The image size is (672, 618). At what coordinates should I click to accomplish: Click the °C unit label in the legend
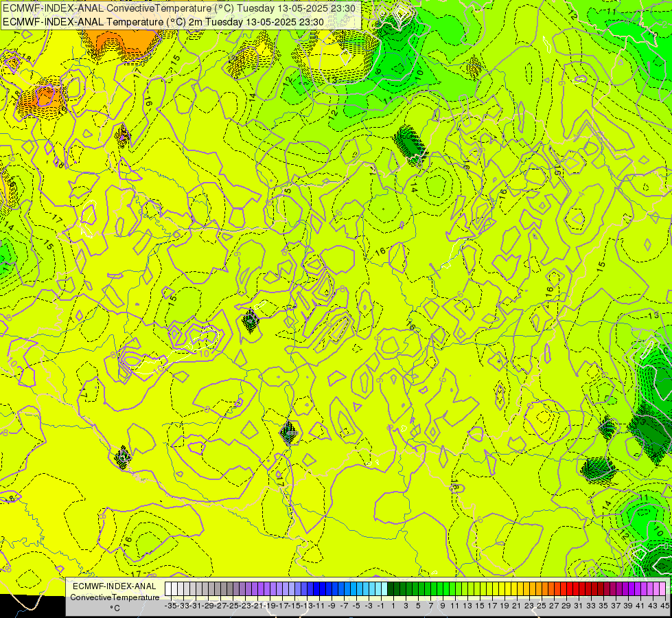coord(115,608)
